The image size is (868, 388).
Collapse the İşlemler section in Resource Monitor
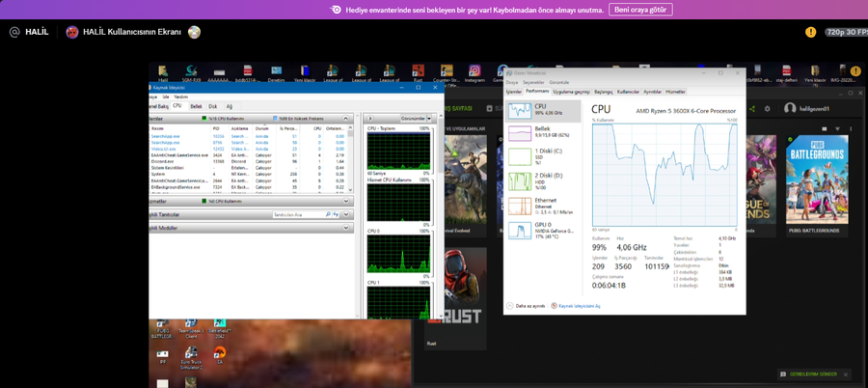click(x=345, y=119)
